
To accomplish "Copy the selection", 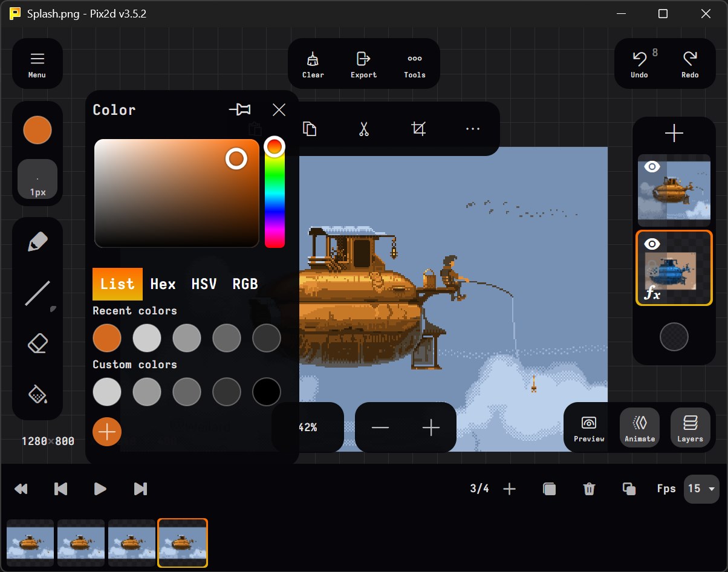I will tap(310, 129).
